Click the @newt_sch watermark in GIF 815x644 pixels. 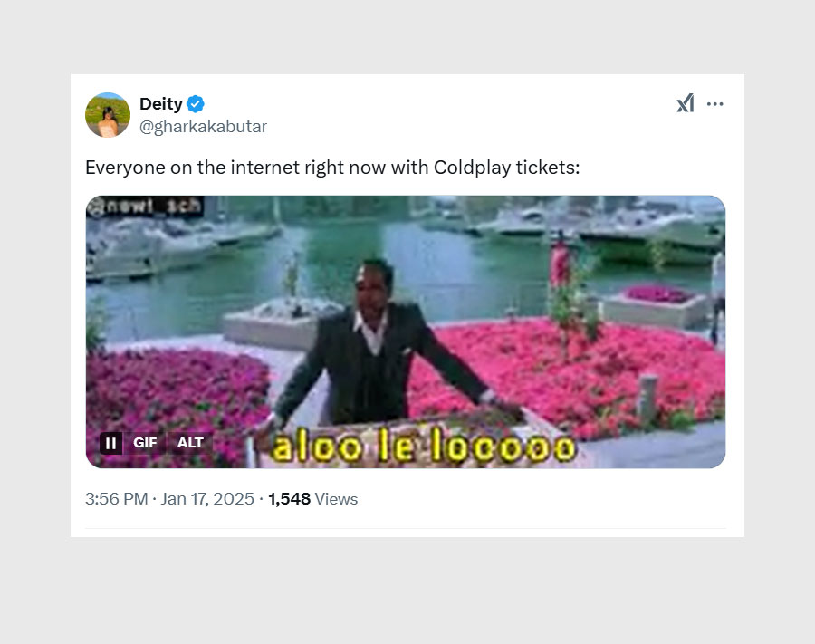point(145,207)
